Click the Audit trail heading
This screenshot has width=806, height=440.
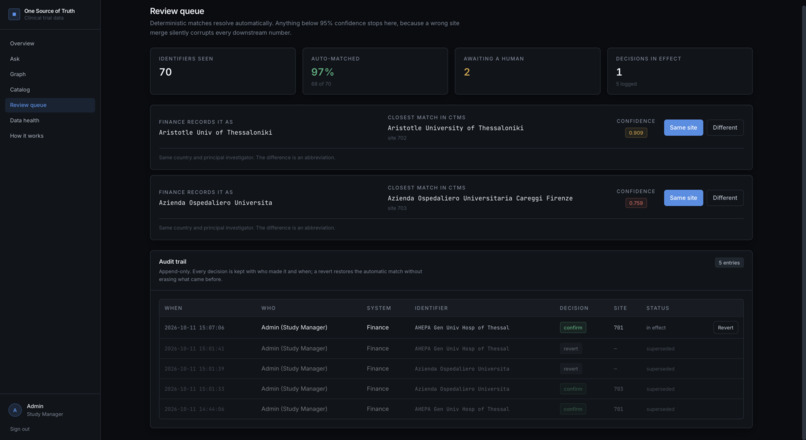click(173, 262)
